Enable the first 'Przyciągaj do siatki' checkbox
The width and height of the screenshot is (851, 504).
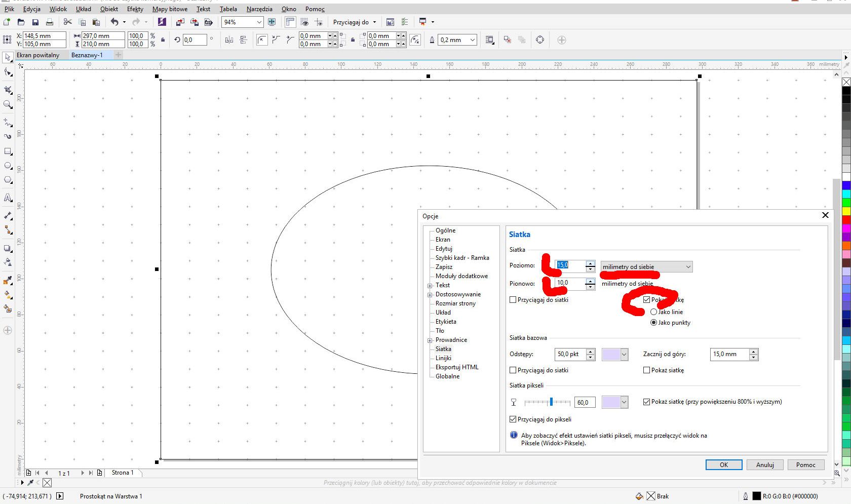click(x=513, y=300)
